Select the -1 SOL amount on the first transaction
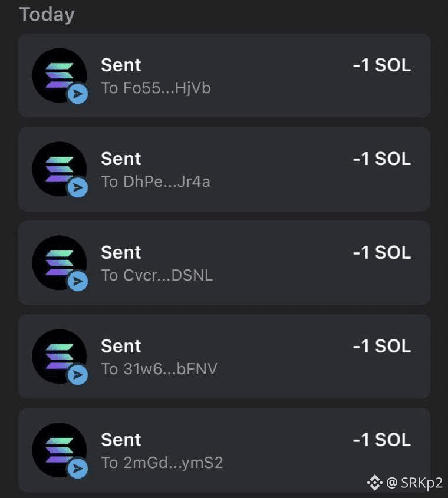The image size is (448, 498). pos(382,65)
